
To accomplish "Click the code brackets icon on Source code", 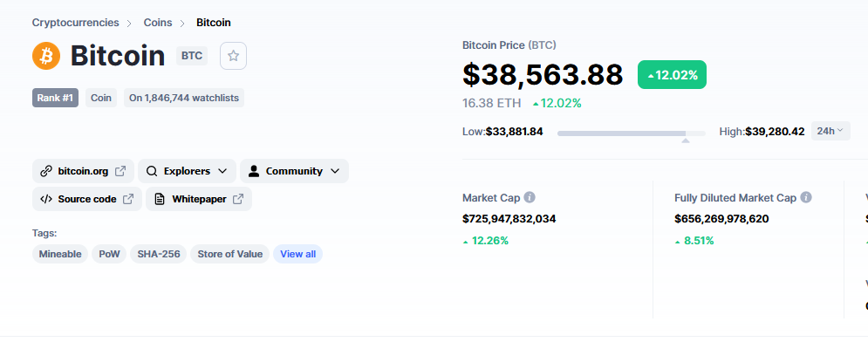I will 46,199.
